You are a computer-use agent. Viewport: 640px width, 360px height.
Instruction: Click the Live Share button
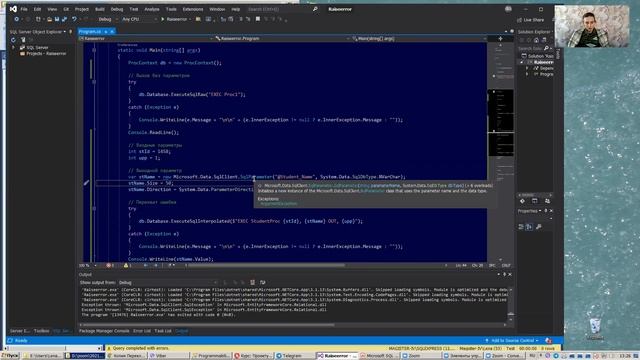tap(530, 20)
